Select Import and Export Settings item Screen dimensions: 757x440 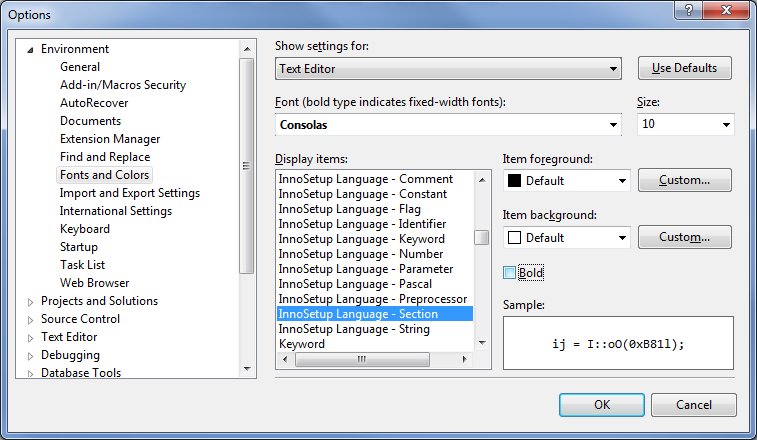tap(130, 193)
